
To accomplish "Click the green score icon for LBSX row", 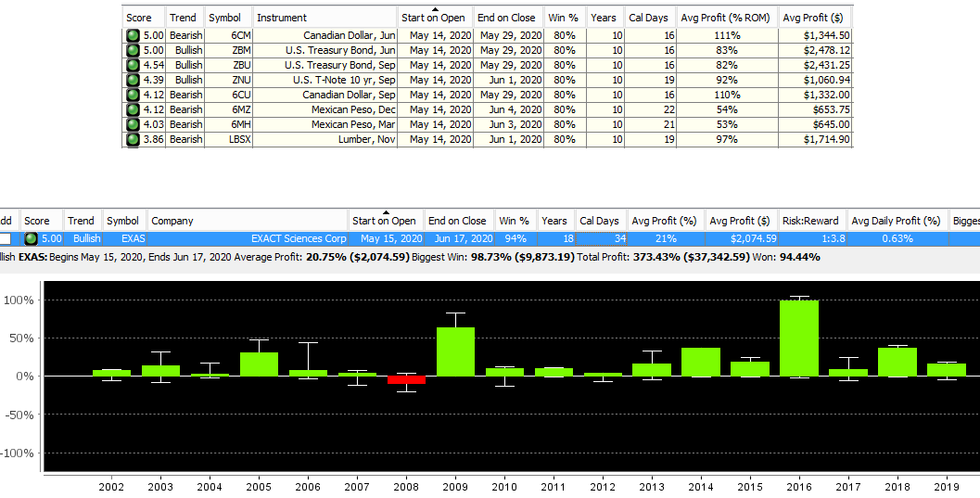I will tap(133, 139).
